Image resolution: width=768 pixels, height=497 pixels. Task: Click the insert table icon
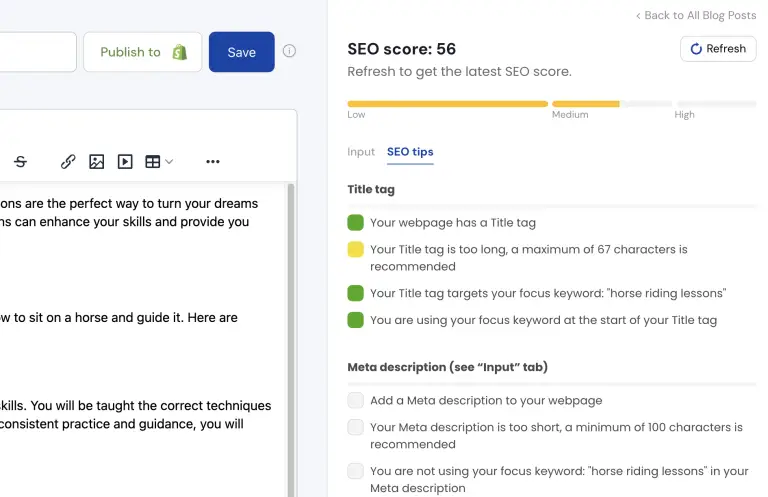click(x=153, y=162)
